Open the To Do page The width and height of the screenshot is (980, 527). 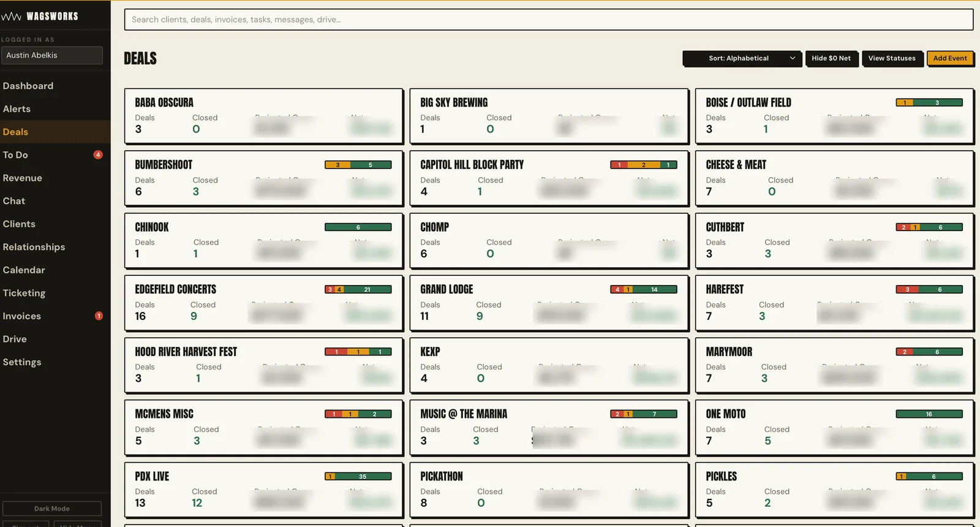[15, 155]
